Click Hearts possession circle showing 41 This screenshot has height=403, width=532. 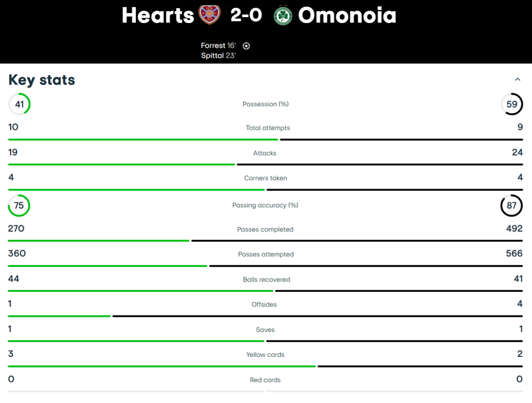(20, 104)
